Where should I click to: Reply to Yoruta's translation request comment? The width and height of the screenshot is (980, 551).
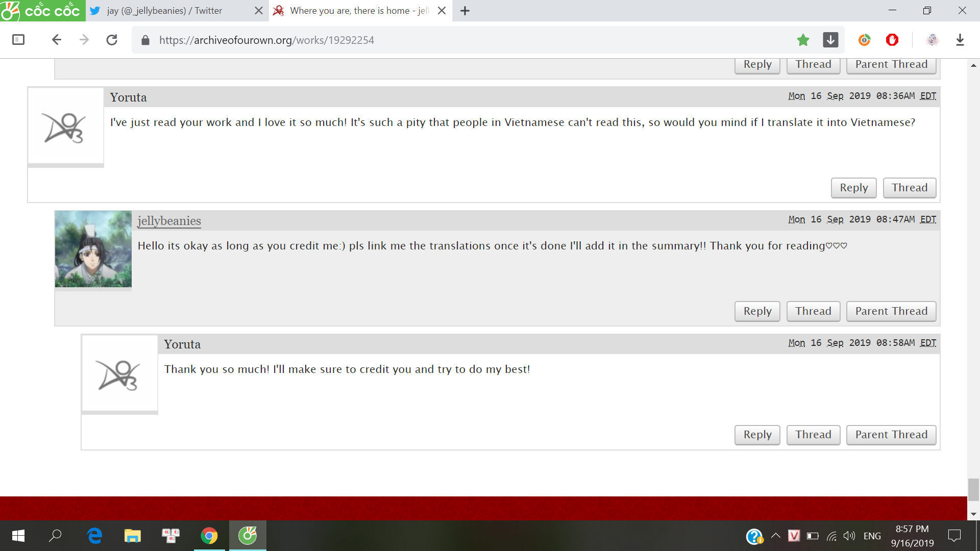coord(854,188)
